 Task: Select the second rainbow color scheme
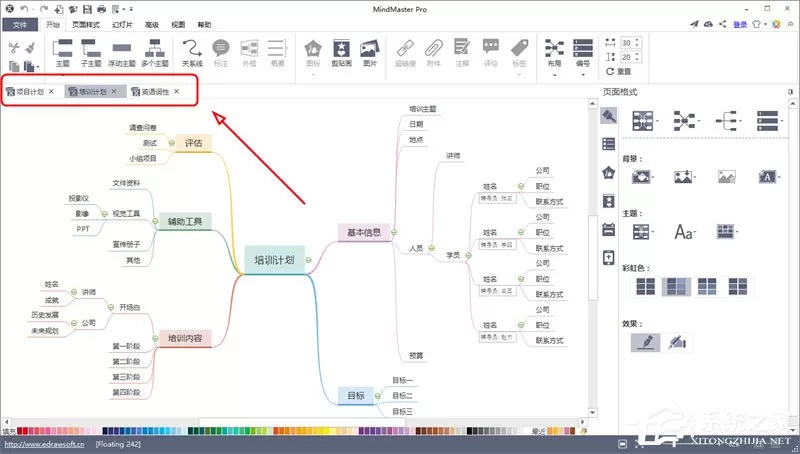pos(676,287)
